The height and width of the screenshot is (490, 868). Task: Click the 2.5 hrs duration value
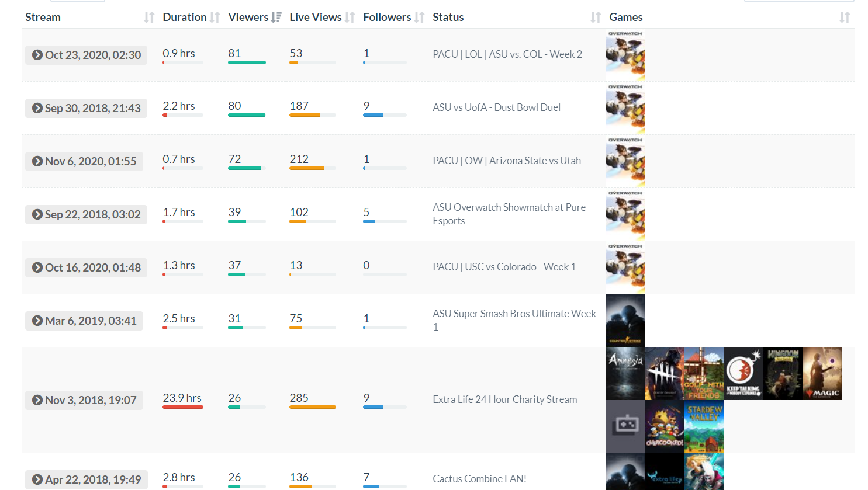click(x=179, y=318)
